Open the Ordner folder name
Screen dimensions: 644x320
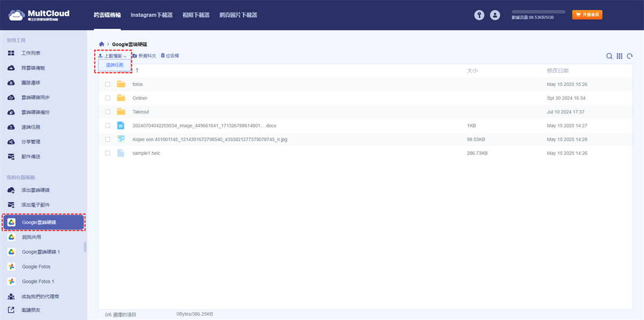pyautogui.click(x=140, y=98)
